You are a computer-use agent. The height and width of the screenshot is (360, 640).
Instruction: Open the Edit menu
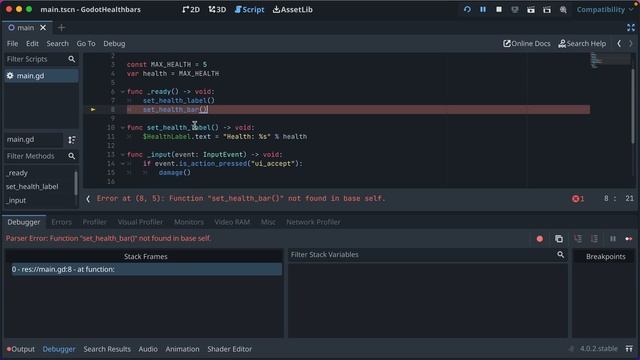[32, 44]
